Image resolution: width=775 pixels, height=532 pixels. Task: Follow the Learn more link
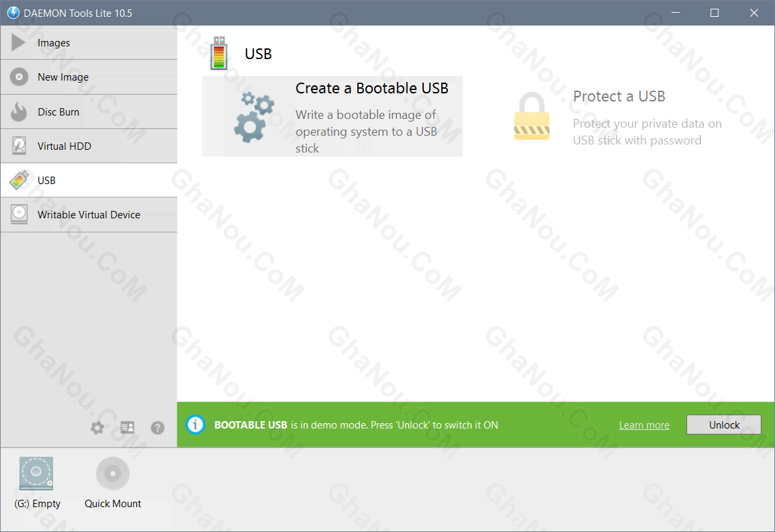tap(644, 425)
